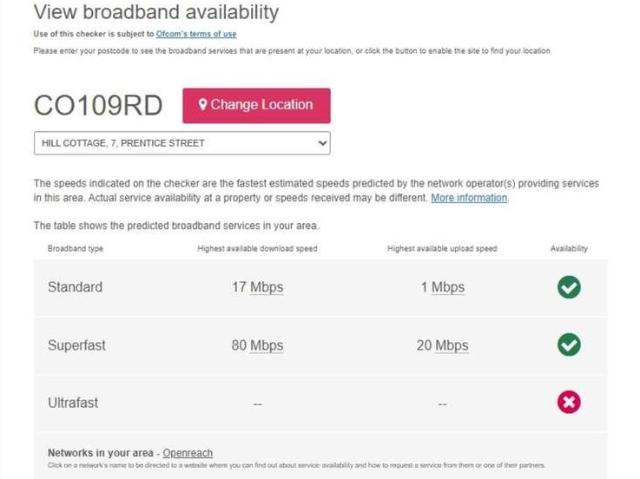Click the map pin icon on Change Location
This screenshot has height=479, width=640.
pyautogui.click(x=203, y=105)
